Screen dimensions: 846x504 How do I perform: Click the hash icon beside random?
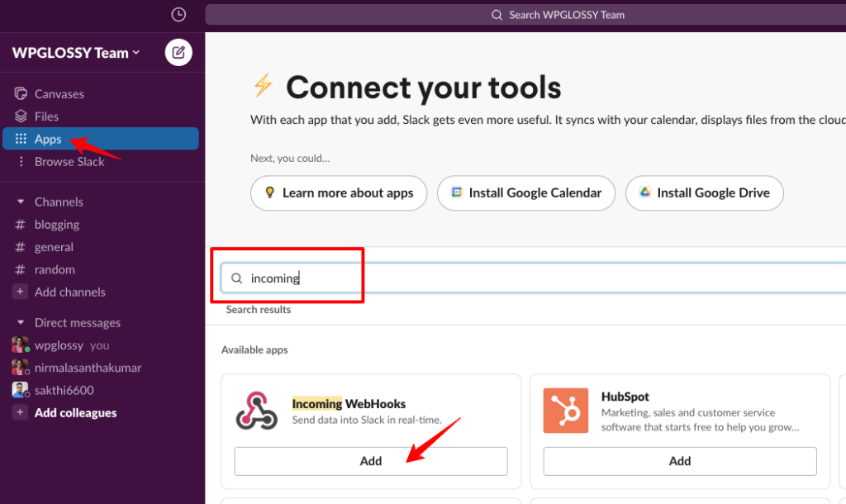(20, 269)
